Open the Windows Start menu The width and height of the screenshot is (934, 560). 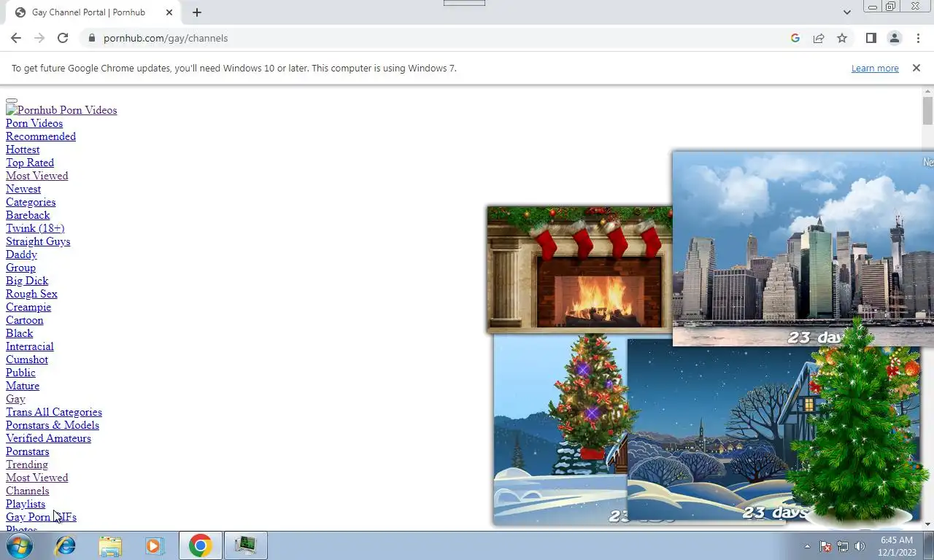point(20,545)
